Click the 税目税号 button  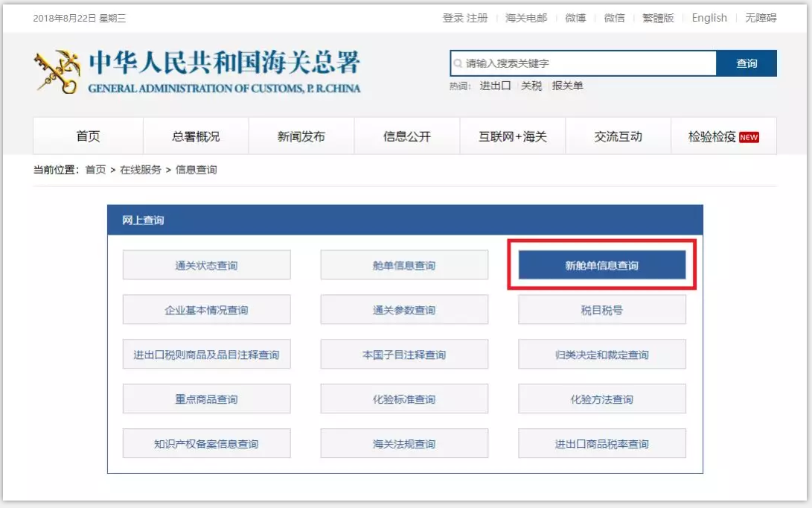click(601, 310)
